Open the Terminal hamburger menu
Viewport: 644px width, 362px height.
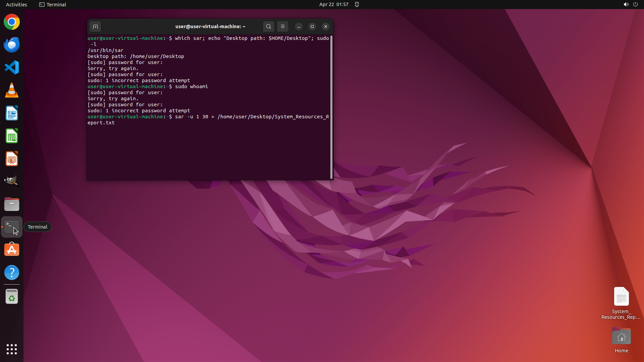click(x=283, y=26)
